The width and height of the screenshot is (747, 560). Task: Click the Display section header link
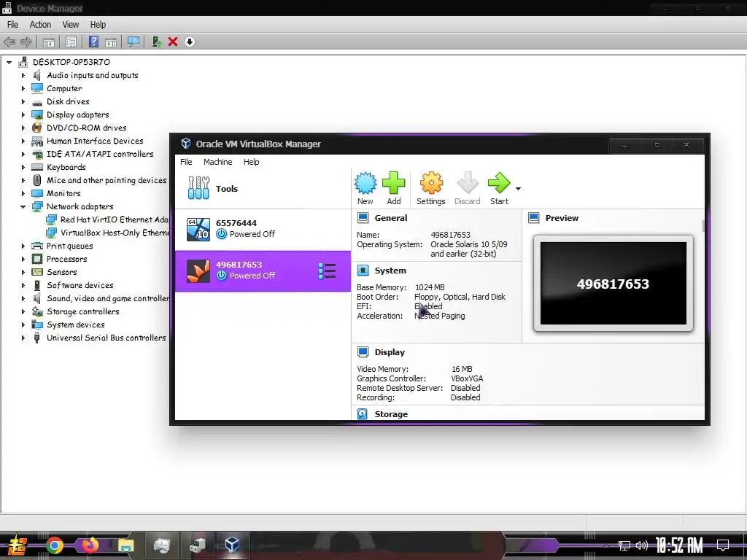[x=390, y=352]
